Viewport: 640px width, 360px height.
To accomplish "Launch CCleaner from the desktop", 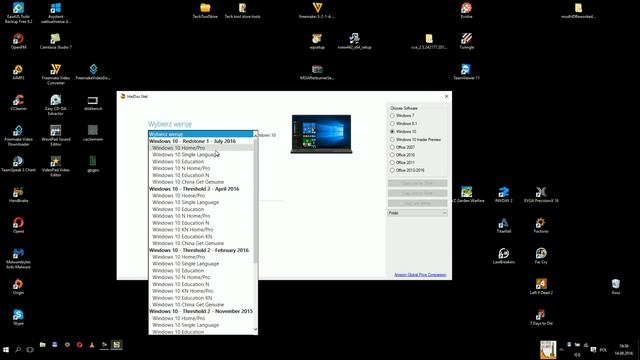I will 18,103.
